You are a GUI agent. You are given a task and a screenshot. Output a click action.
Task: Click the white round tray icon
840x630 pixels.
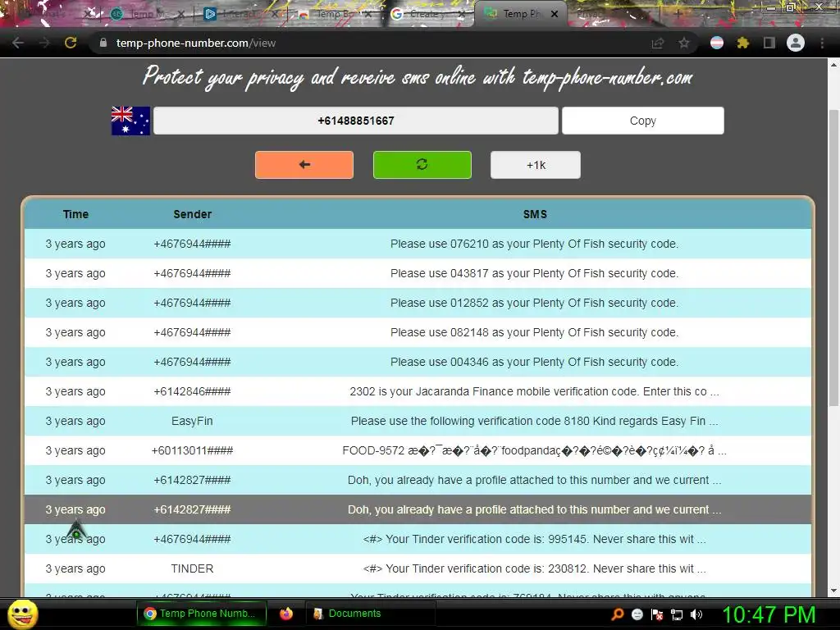pos(637,614)
